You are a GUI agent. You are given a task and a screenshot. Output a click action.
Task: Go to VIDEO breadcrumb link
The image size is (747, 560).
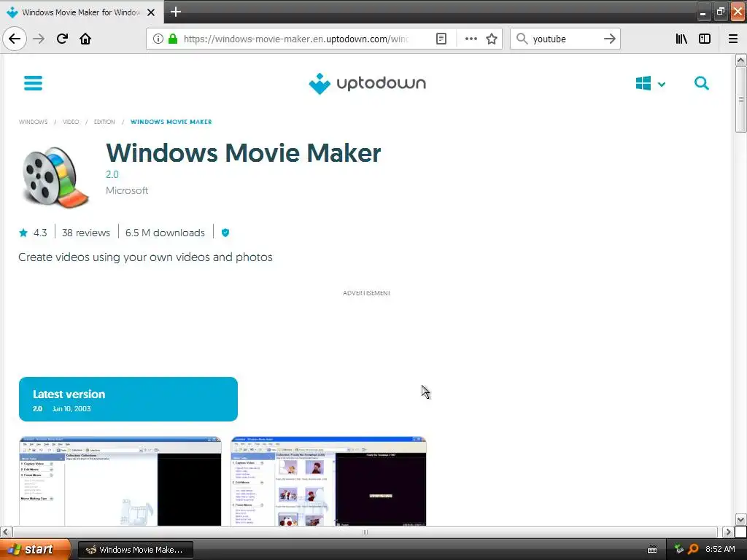pyautogui.click(x=71, y=122)
